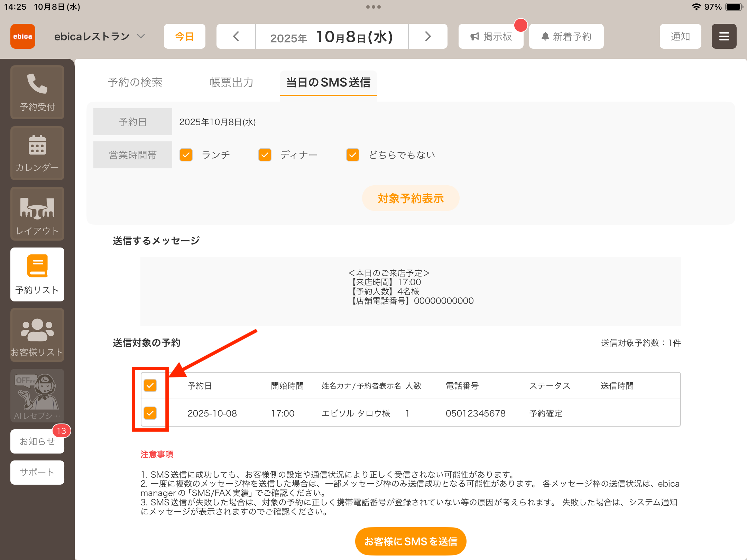Viewport: 747px width, 560px height.
Task: Uncheck the ランチ checkbox
Action: tap(186, 155)
